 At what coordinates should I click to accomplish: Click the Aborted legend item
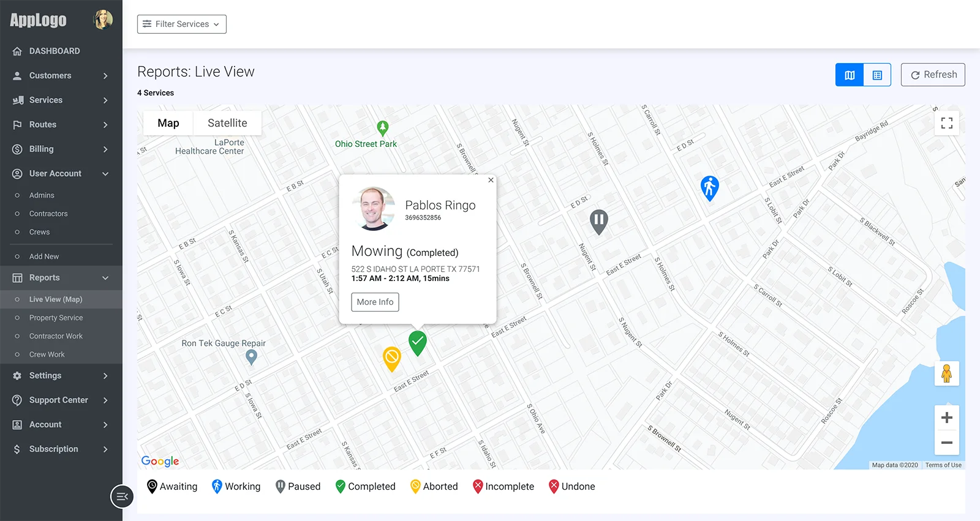tap(434, 487)
